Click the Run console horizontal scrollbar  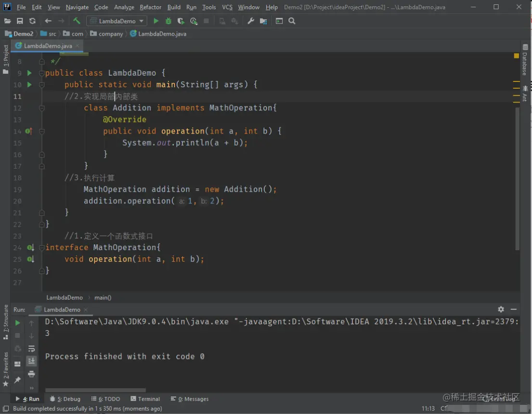point(95,390)
